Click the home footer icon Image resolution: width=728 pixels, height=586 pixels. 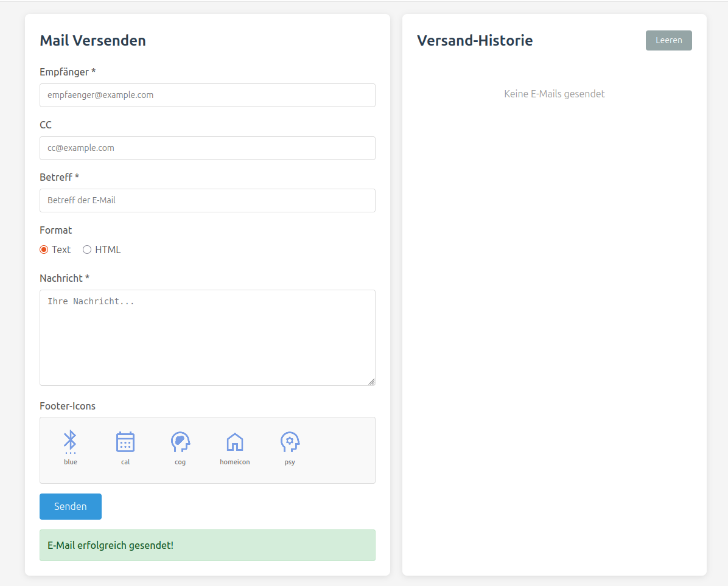pyautogui.click(x=235, y=442)
